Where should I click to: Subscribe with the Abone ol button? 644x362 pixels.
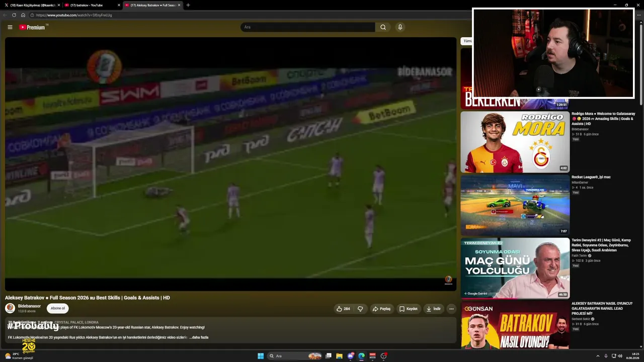point(58,308)
